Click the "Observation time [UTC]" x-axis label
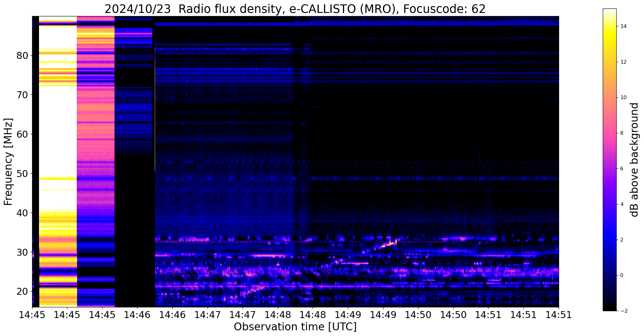Viewport: 644px width, 336px height. click(295, 327)
